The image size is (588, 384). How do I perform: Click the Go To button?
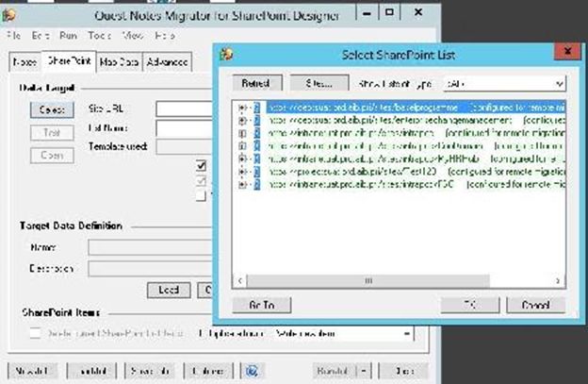(262, 305)
